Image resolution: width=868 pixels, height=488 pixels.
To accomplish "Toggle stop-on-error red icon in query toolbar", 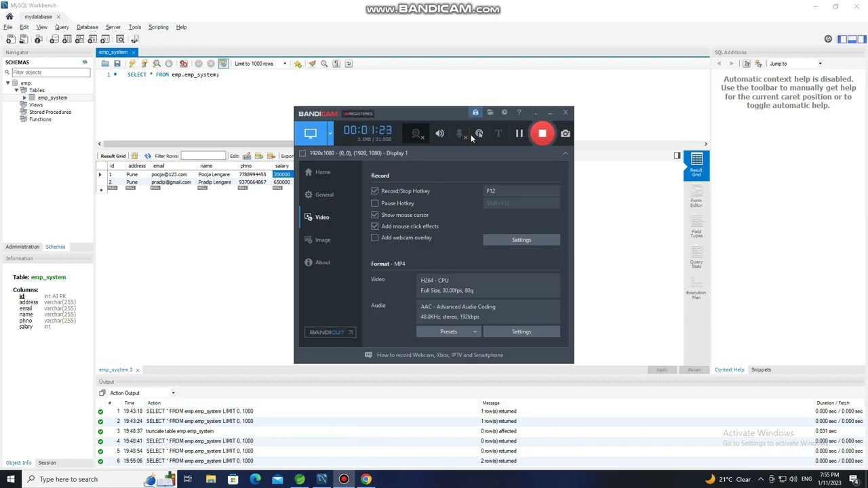I will (x=184, y=64).
